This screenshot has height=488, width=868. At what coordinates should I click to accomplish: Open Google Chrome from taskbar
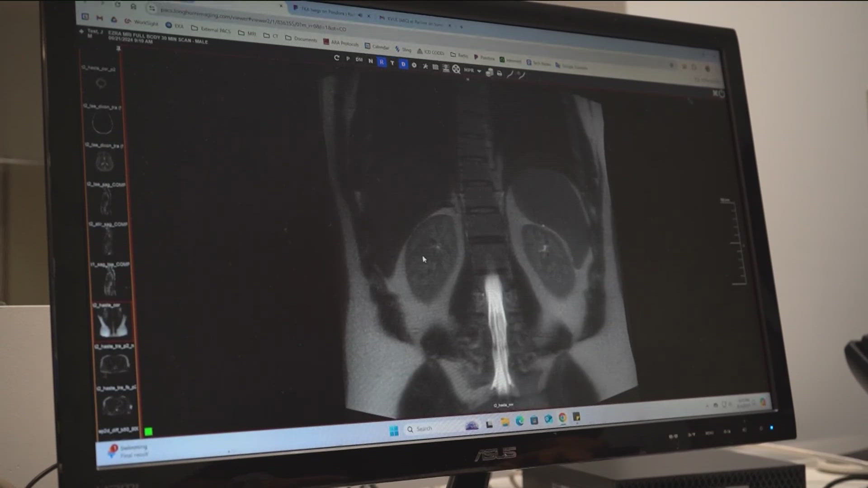pos(562,418)
